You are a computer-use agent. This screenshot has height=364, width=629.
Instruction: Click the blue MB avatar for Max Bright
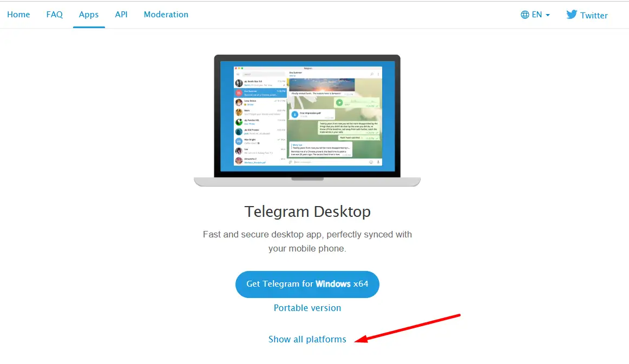point(239,142)
